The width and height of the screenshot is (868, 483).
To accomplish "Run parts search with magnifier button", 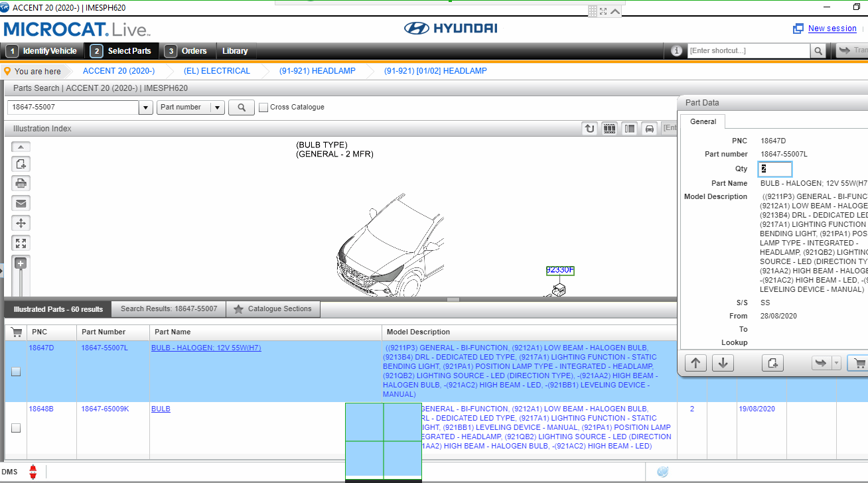I will click(242, 107).
